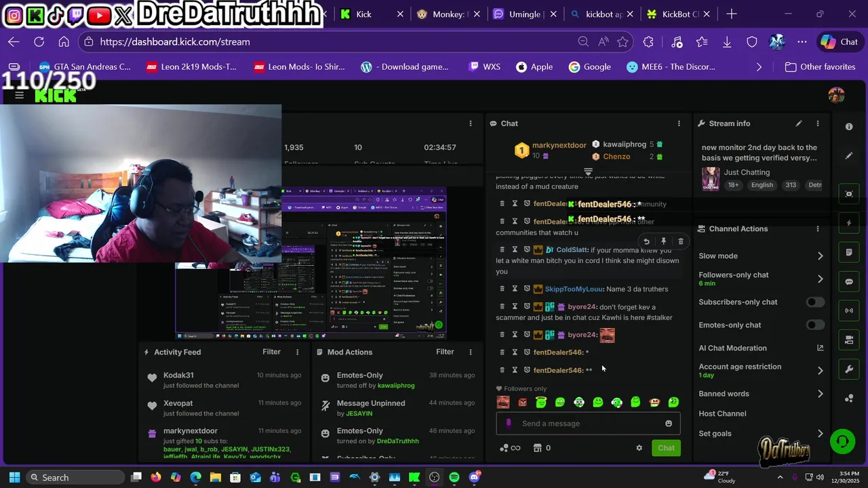Image resolution: width=868 pixels, height=488 pixels.
Task: Collapse the chat leaderboard handle
Action: 588,172
